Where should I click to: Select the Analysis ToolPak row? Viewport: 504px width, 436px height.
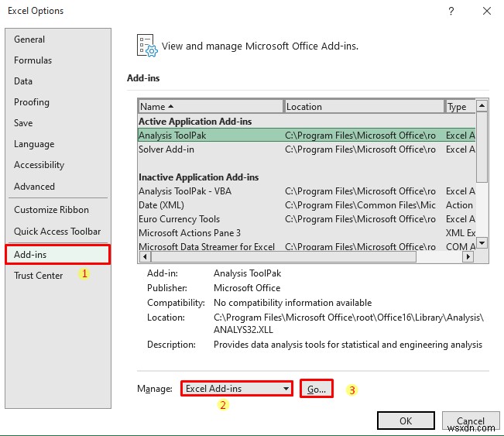[x=307, y=136]
